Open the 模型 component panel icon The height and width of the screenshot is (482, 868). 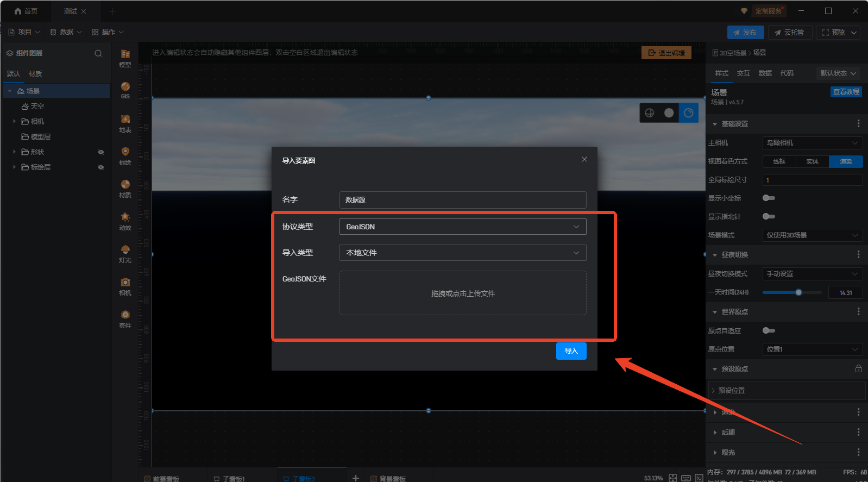tap(125, 57)
